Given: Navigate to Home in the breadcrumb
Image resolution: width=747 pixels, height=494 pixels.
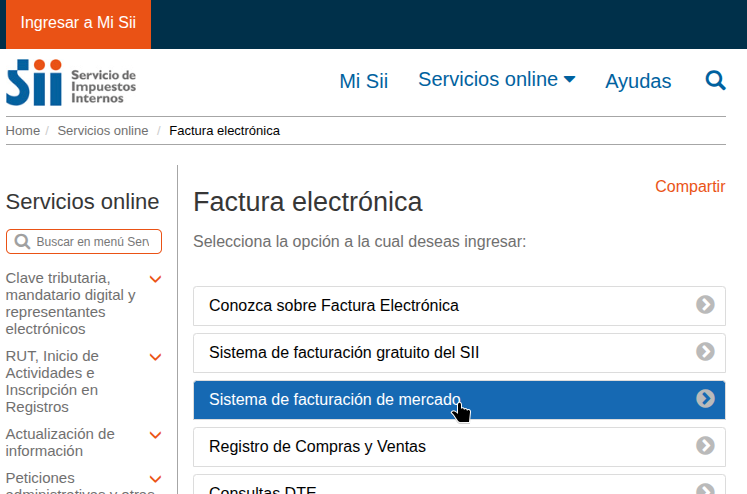Looking at the screenshot, I should pos(23,131).
